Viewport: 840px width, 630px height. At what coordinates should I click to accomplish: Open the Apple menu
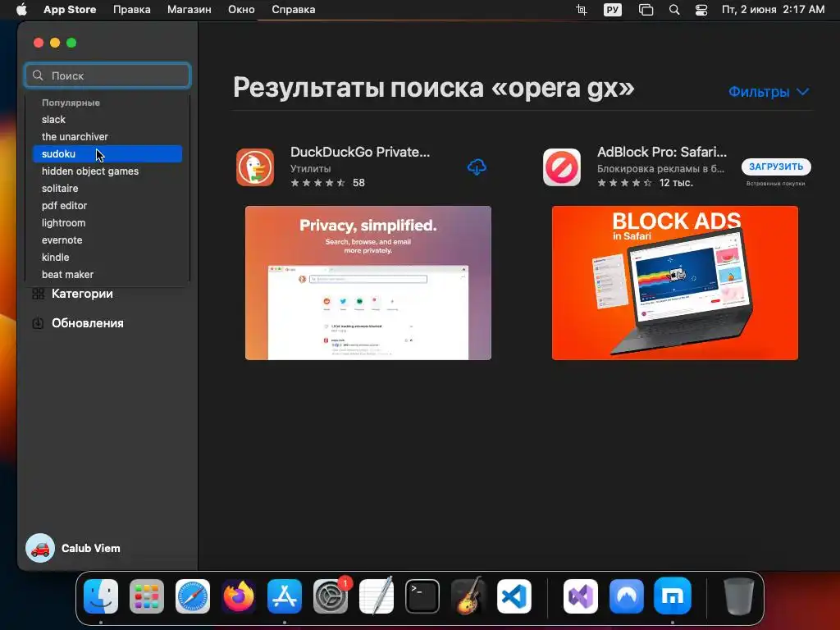click(21, 10)
